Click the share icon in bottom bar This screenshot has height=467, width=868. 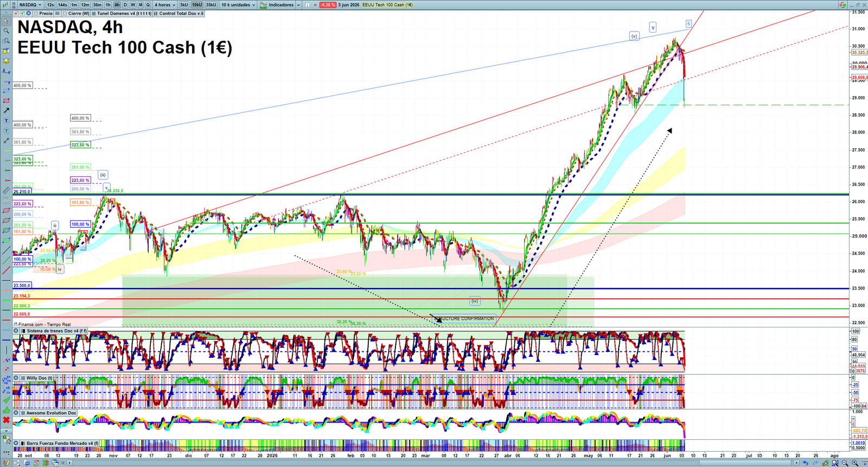(x=17, y=463)
